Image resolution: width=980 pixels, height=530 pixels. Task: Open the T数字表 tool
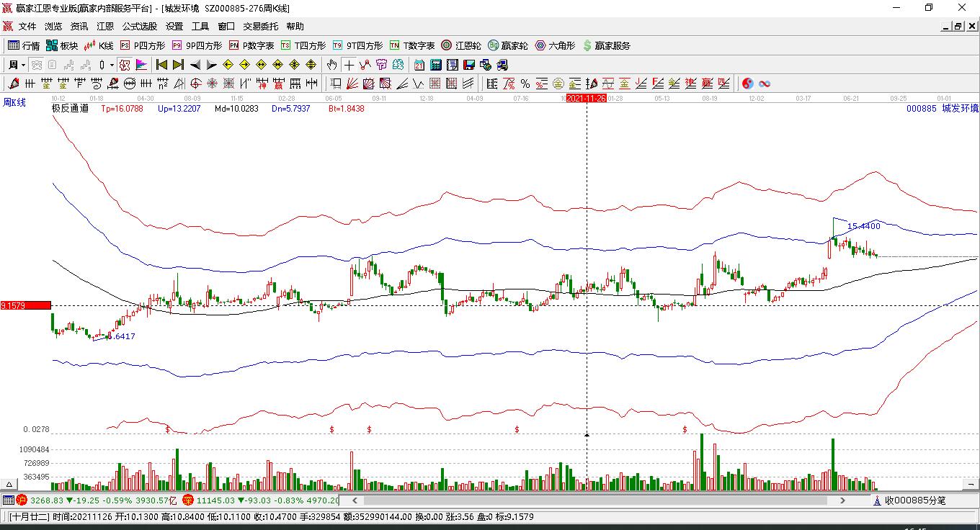[412, 45]
